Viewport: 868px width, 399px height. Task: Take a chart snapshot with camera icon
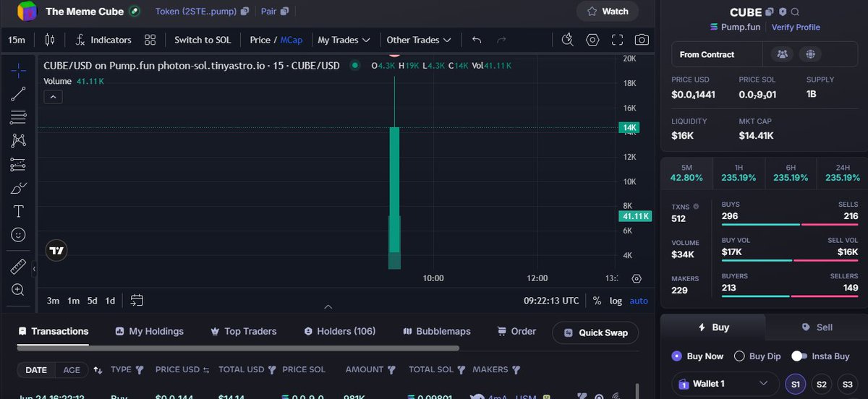(x=642, y=40)
